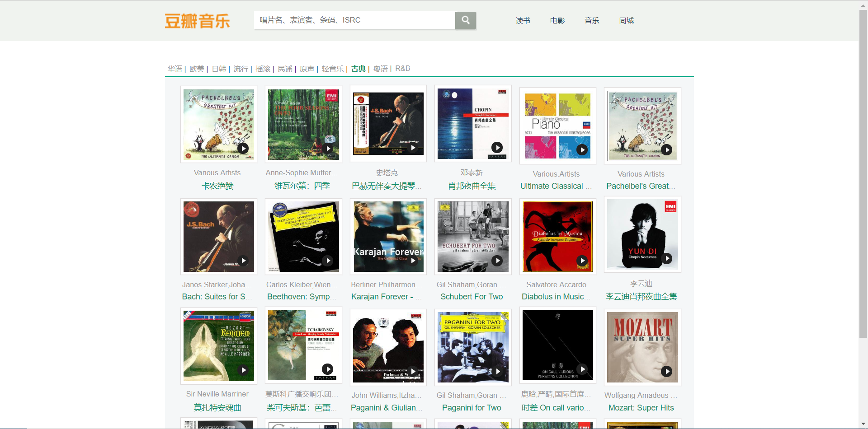Click the magnifier search button
This screenshot has width=868, height=429.
[x=466, y=20]
